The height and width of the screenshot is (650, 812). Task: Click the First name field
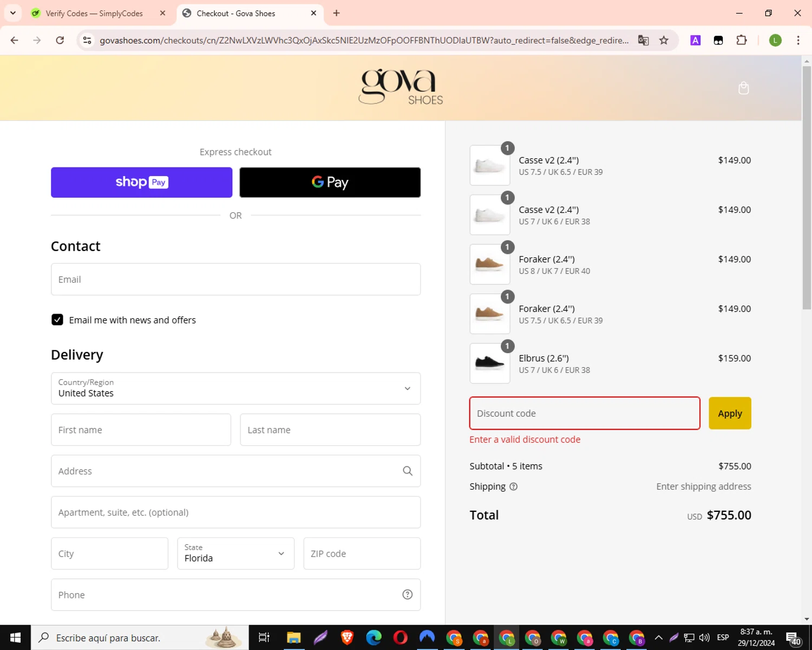coord(141,430)
